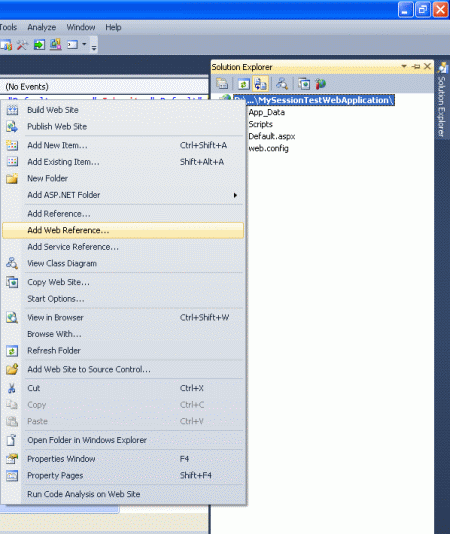This screenshot has height=534, width=450.
Task: Choose Property Pages
Action: click(123, 475)
